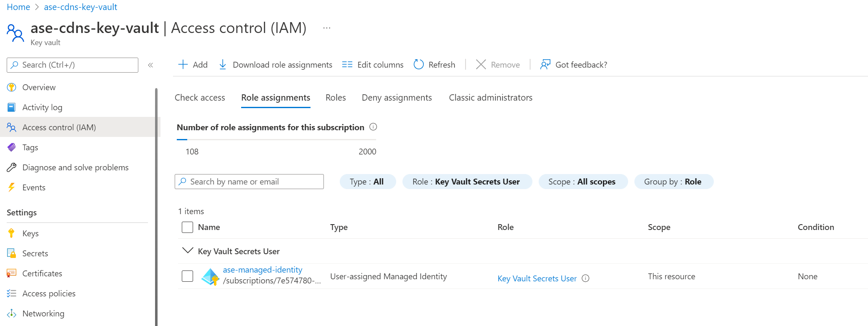The width and height of the screenshot is (868, 326).
Task: Click info icon beside subscription role assignments heading
Action: pyautogui.click(x=373, y=127)
